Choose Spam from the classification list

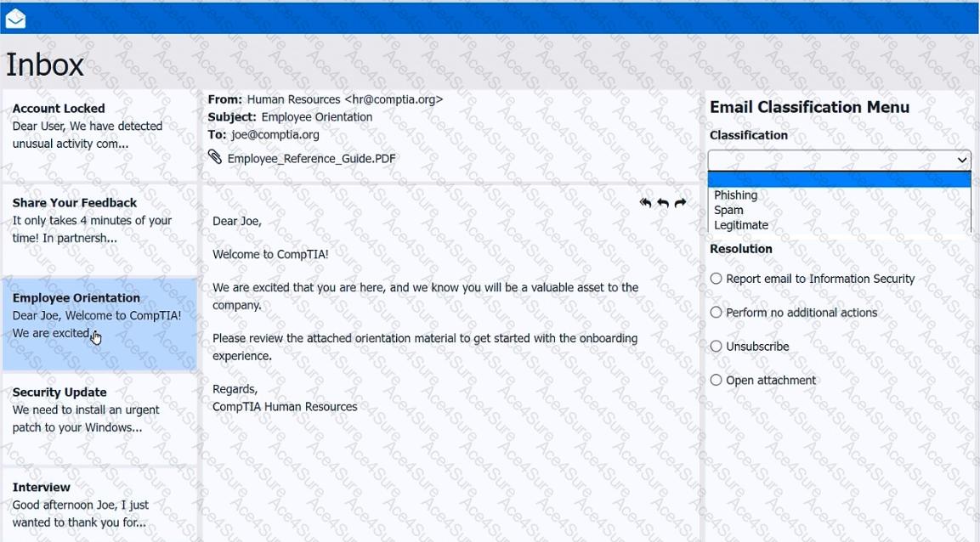(x=729, y=211)
